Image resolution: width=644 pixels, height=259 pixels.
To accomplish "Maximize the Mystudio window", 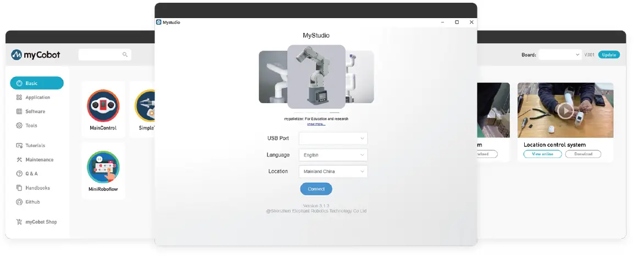I will click(457, 22).
